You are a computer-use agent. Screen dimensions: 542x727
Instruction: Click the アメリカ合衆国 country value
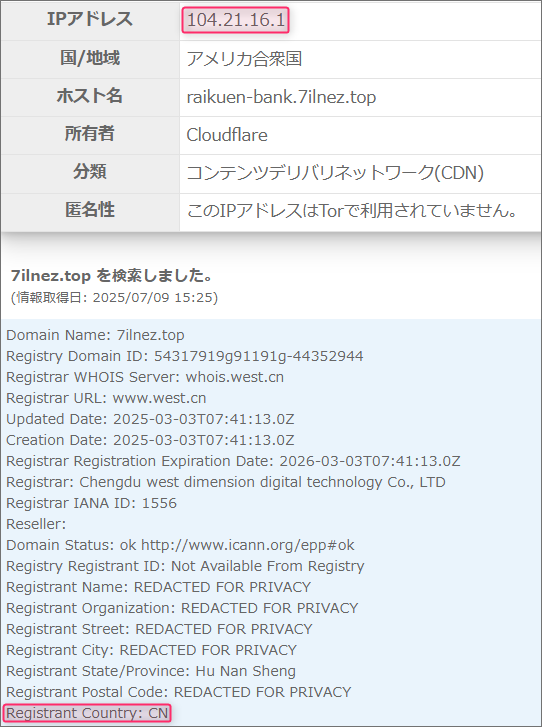pyautogui.click(x=244, y=59)
